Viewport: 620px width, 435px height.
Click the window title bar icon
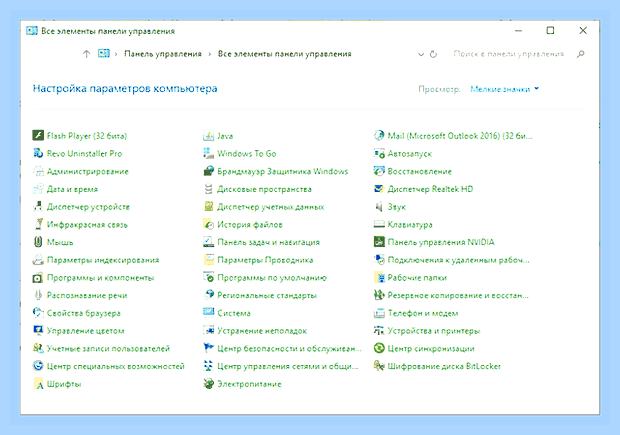pyautogui.click(x=32, y=30)
